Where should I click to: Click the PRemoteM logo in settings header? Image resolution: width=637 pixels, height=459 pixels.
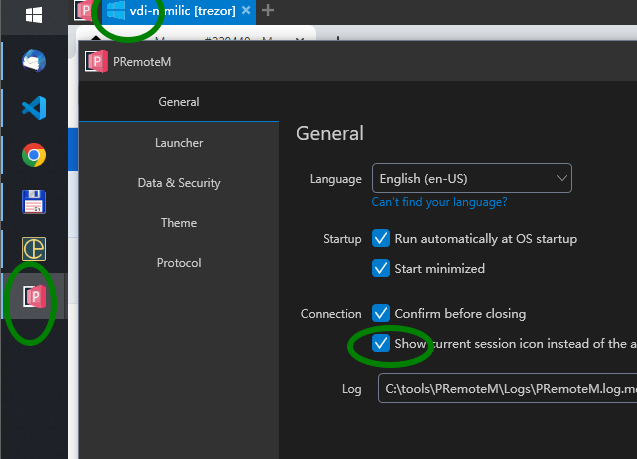[96, 61]
